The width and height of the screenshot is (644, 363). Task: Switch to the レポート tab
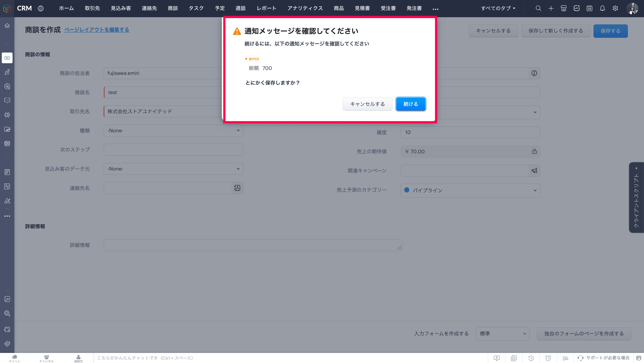click(266, 8)
